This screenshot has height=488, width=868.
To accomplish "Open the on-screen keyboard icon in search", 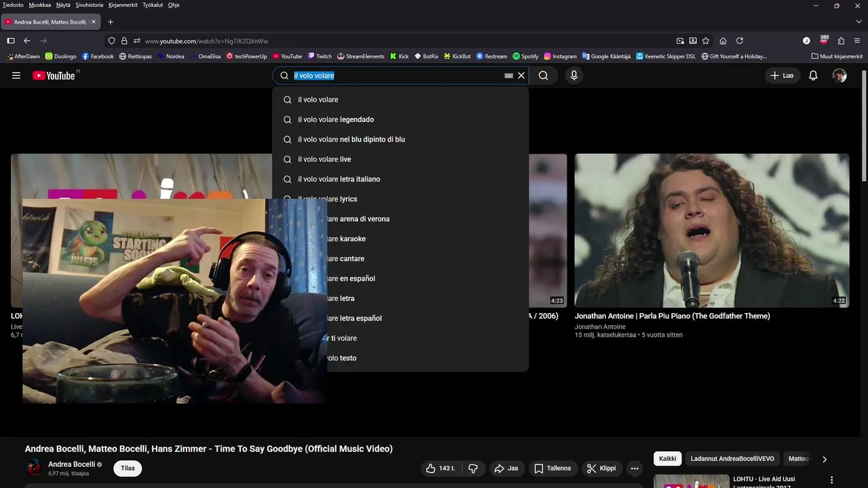I will tap(509, 76).
